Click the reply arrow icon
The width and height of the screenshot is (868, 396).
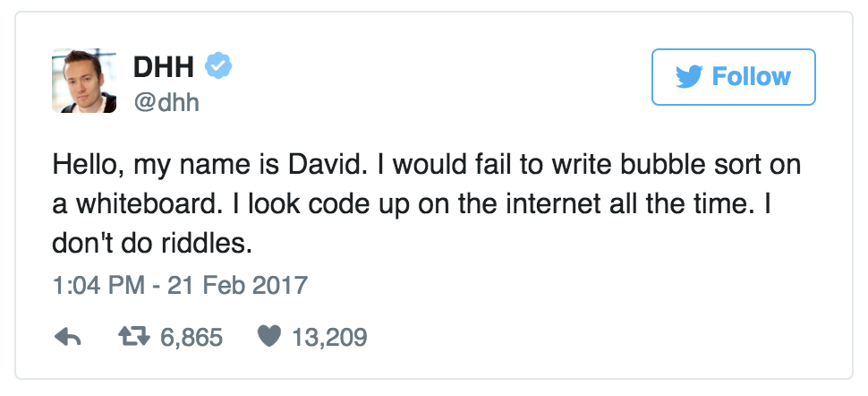[68, 337]
